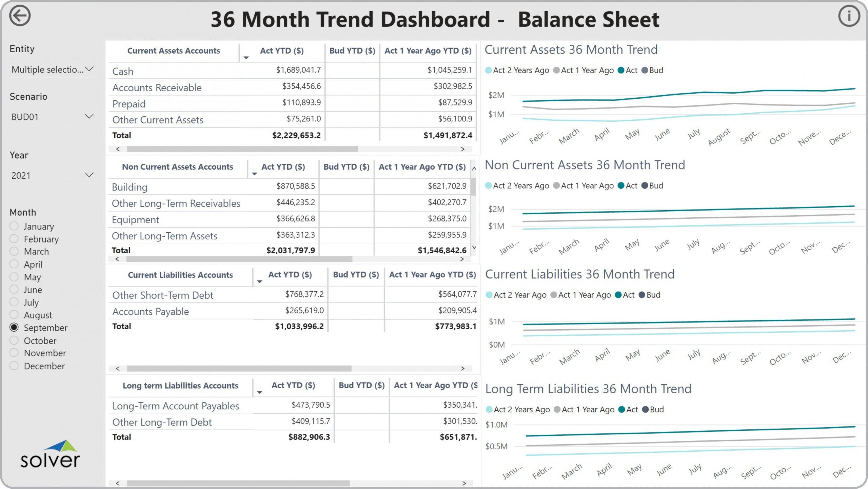Click sort arrow beside Long term Liabilities Accounts

(x=259, y=392)
